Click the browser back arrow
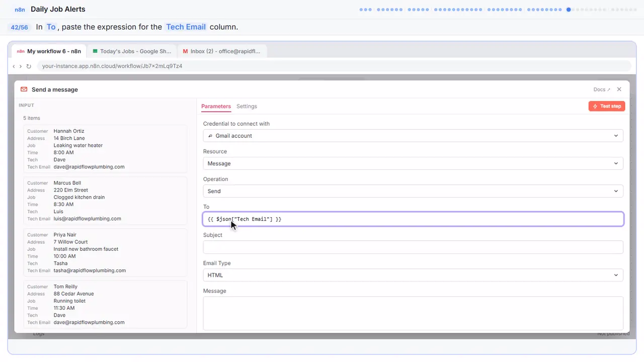644x362 pixels. click(x=14, y=66)
